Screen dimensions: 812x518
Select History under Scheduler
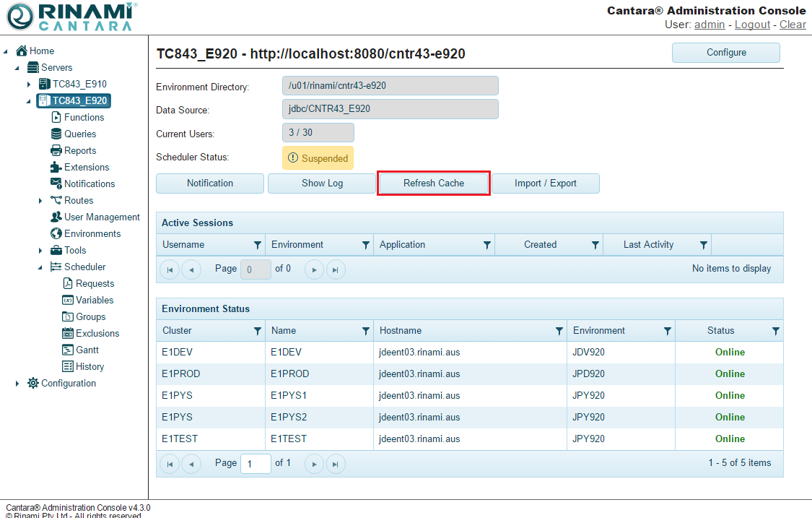[90, 366]
